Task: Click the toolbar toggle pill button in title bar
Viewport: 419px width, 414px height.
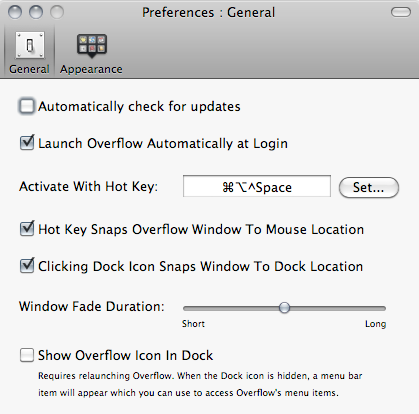Action: [401, 13]
